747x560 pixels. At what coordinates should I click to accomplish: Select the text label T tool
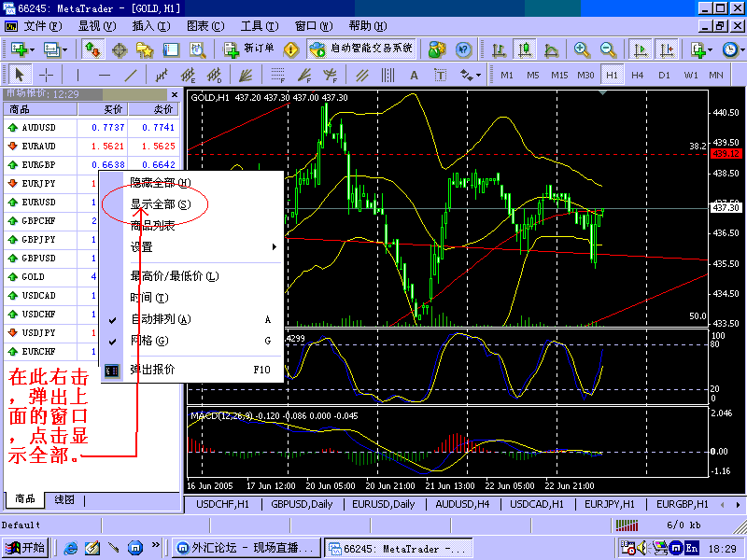click(x=440, y=76)
